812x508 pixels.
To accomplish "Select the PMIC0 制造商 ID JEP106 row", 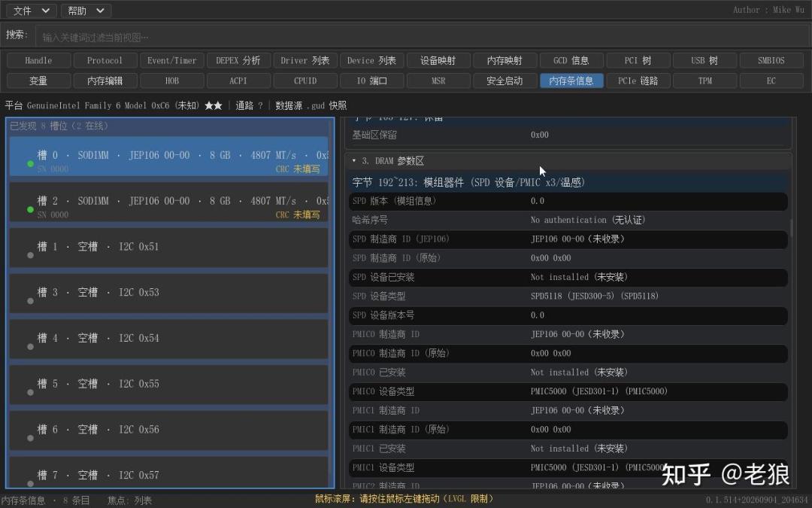I will (x=568, y=334).
